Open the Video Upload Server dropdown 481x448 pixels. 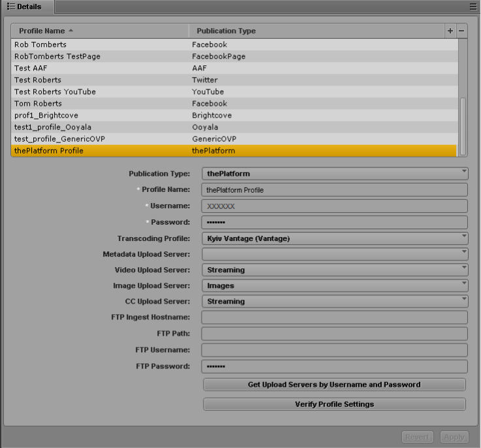[x=335, y=270]
